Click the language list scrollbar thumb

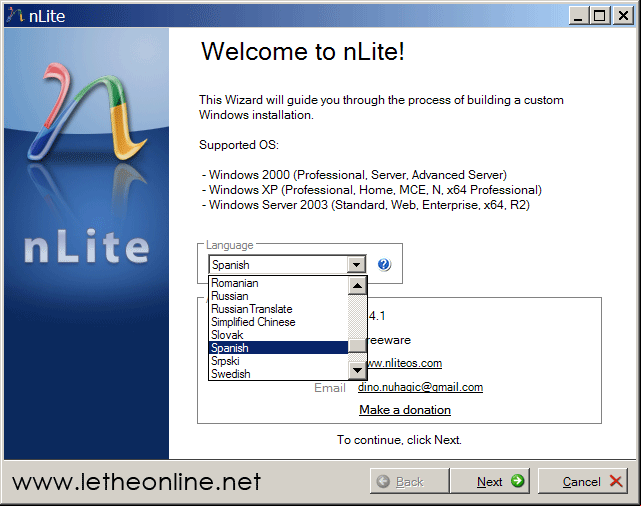coord(357,345)
